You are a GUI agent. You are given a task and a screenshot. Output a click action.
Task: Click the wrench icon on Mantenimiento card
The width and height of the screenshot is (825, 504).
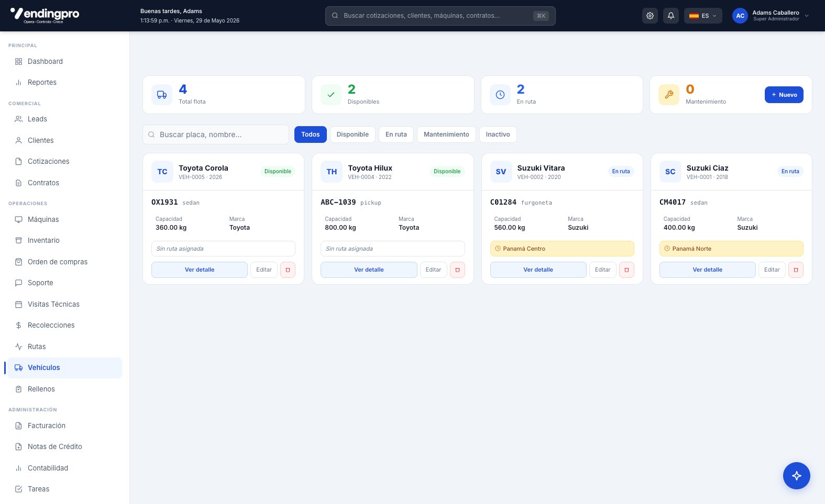point(669,95)
